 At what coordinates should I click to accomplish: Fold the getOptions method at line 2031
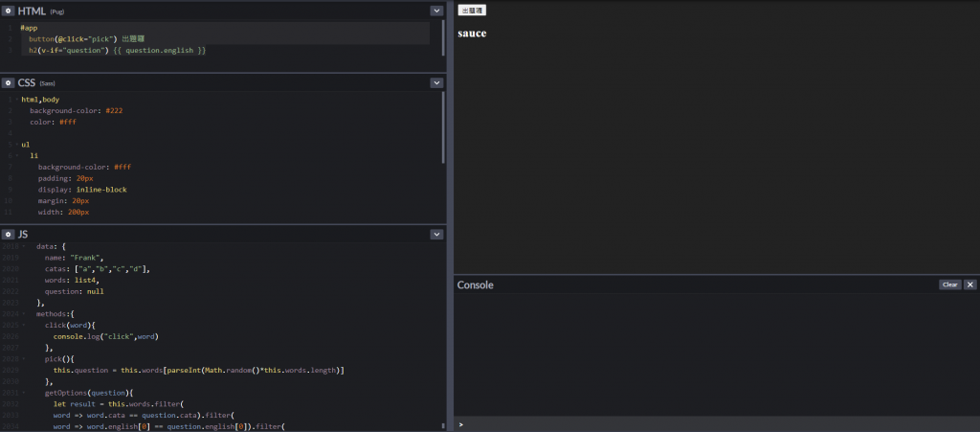(x=23, y=393)
